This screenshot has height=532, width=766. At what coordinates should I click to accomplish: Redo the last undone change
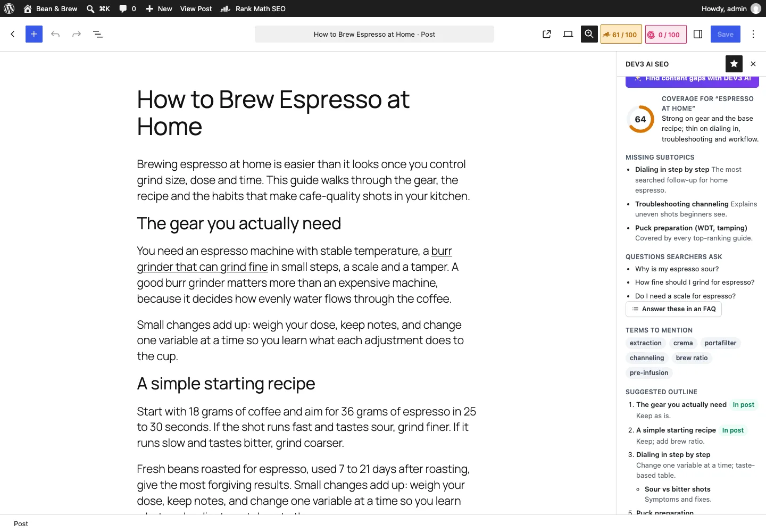point(77,34)
